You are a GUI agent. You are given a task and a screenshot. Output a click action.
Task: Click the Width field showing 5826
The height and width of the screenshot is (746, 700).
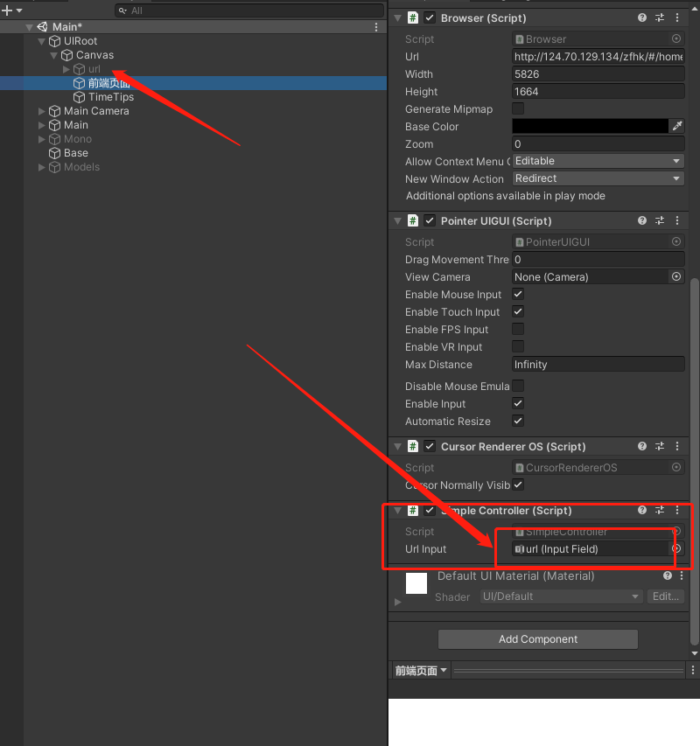tap(598, 73)
